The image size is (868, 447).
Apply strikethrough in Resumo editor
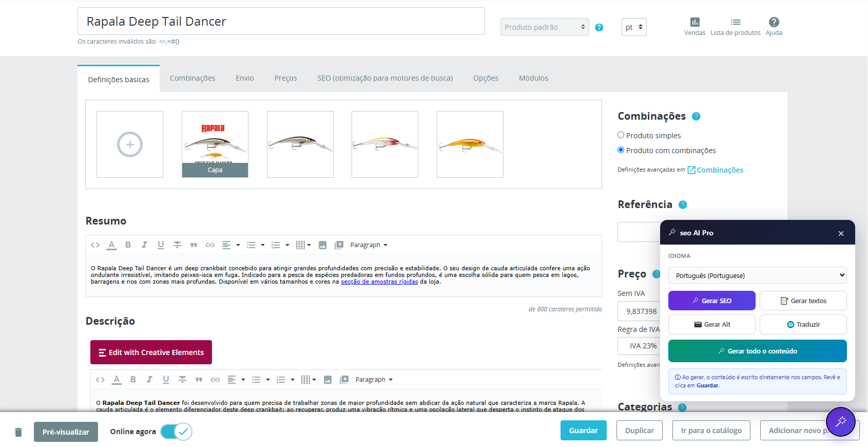point(177,245)
